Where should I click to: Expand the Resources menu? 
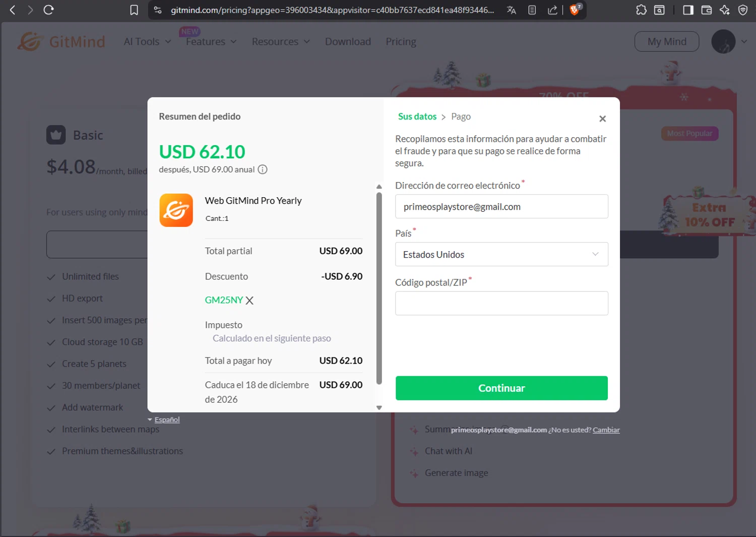(281, 41)
